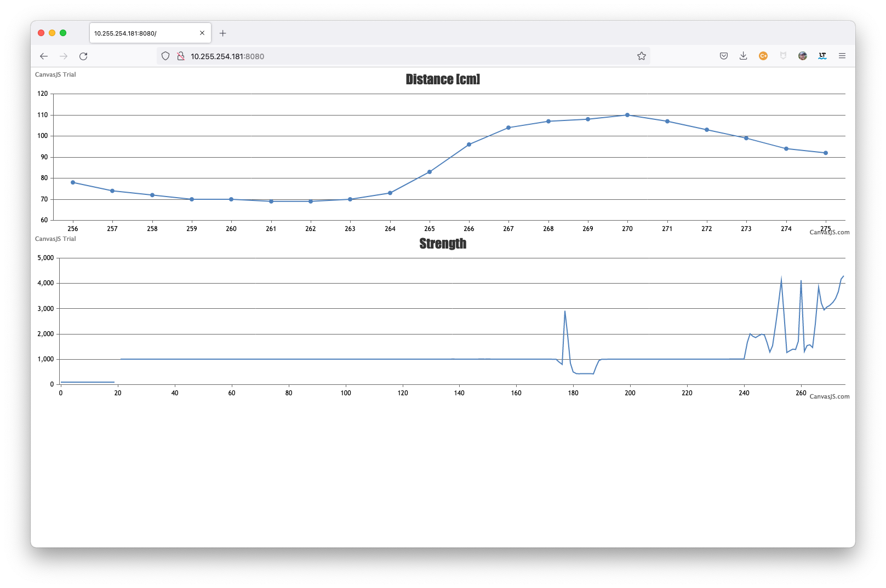Click CanvasJS Trial label above Distance chart

[55, 74]
